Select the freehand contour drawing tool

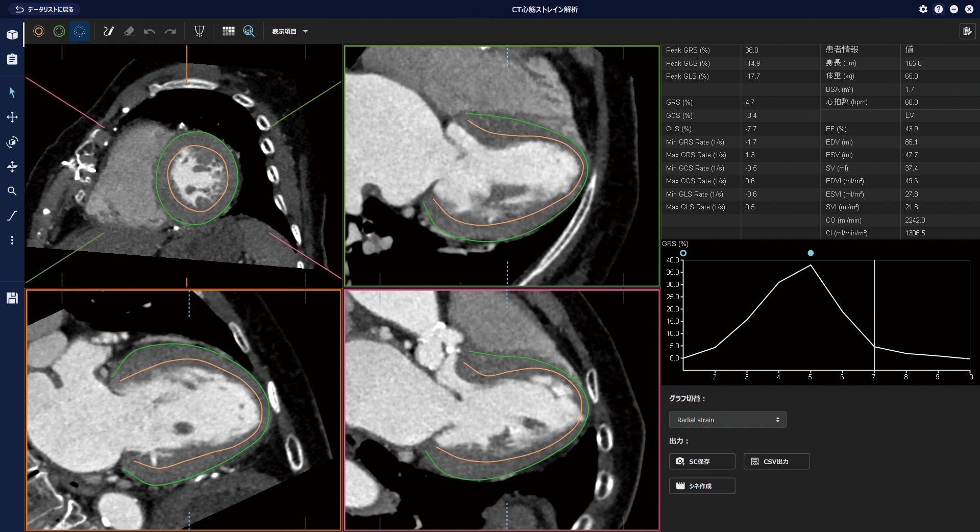pyautogui.click(x=108, y=31)
